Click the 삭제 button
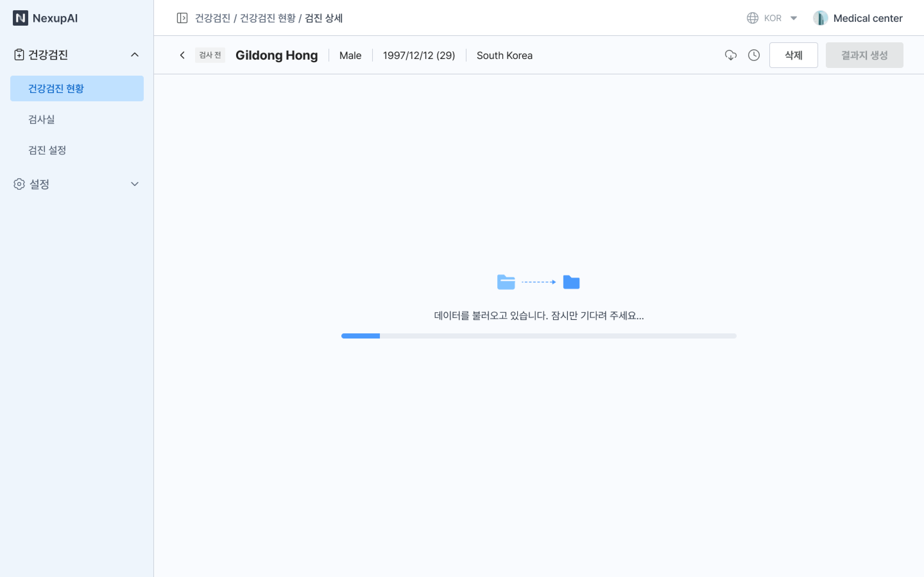Viewport: 924px width, 577px height. [x=793, y=55]
